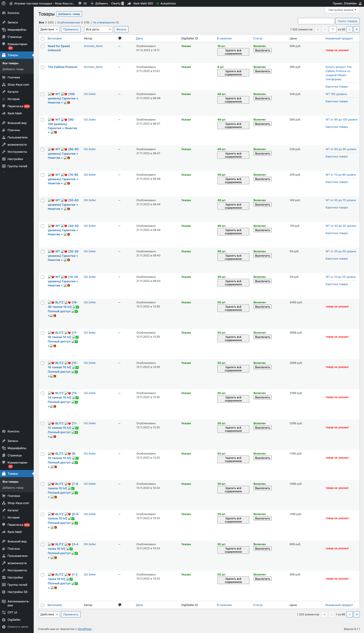364x633 pixels.
Task: Open Записи posts in top sidebar
Action: 17,22
